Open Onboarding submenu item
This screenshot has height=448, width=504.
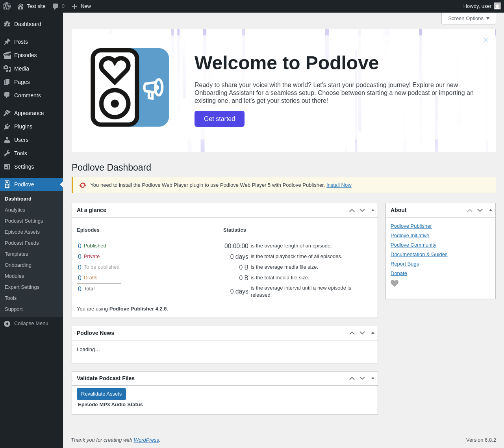point(18,265)
